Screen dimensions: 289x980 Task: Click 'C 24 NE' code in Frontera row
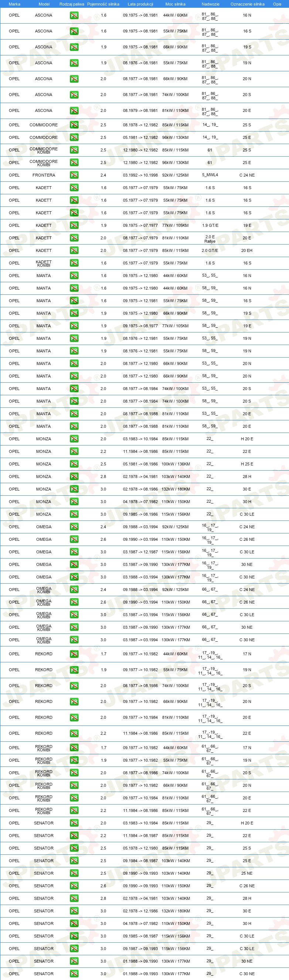[247, 175]
